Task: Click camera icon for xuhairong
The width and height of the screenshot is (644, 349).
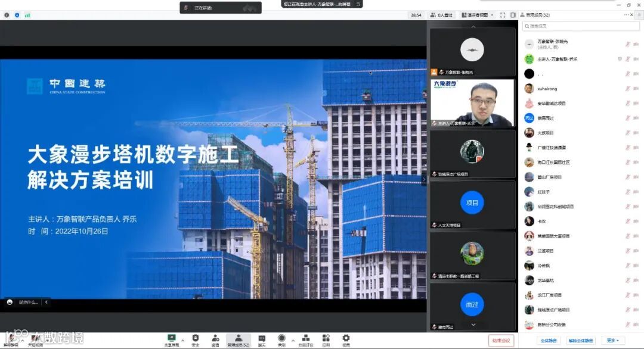Action: (636, 89)
